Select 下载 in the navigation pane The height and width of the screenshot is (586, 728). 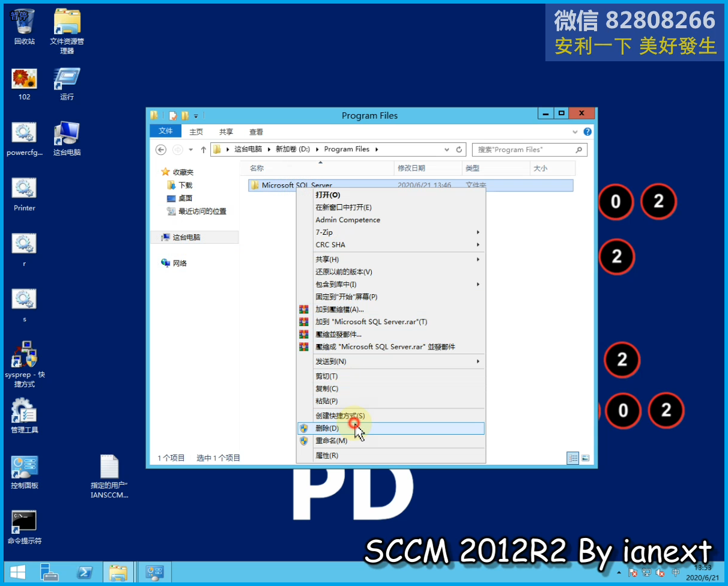185,186
